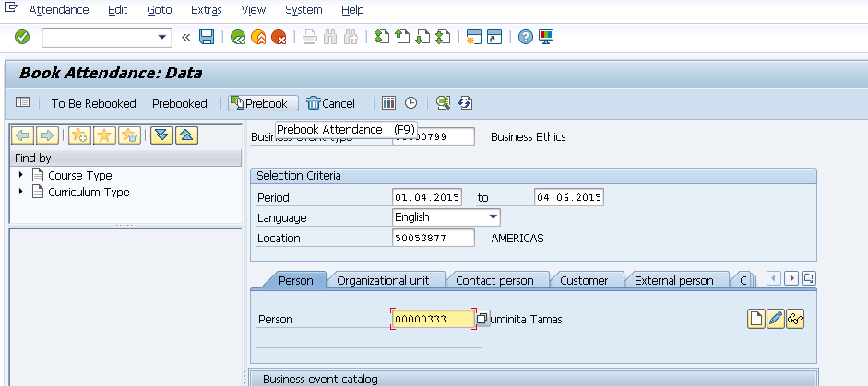The image size is (868, 386).
Task: Click the green Back arrow icon
Action: (238, 37)
